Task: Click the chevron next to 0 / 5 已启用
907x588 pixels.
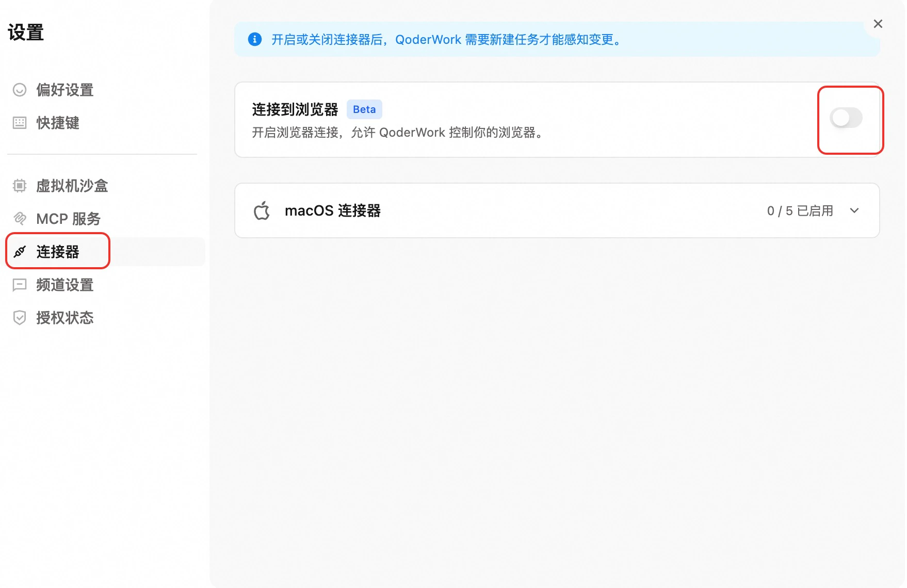Action: tap(854, 210)
